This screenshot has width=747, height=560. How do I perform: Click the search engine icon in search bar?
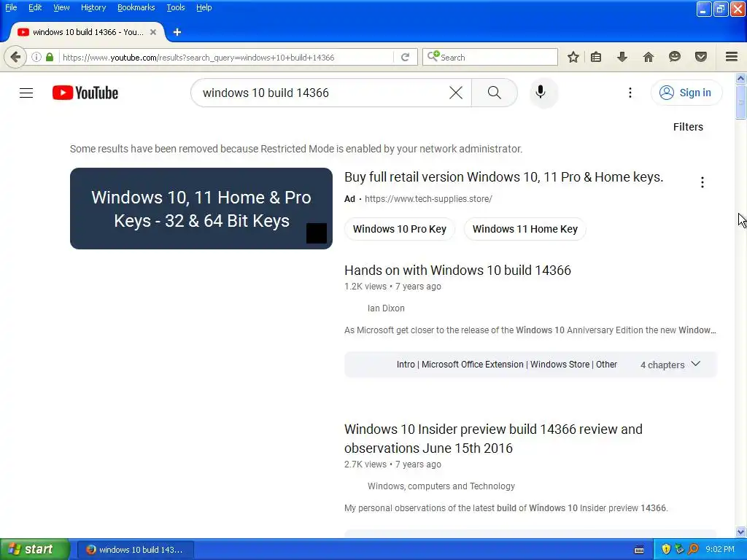(x=433, y=57)
